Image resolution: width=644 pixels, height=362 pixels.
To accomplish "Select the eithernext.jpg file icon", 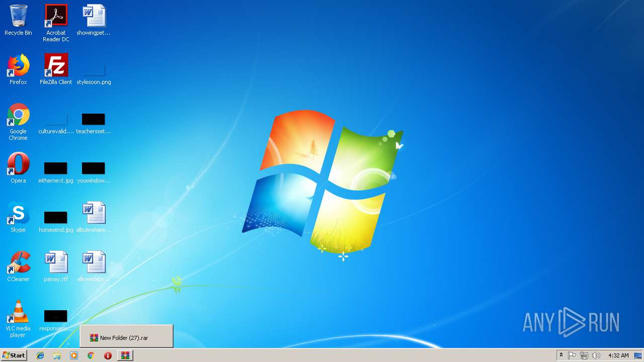I will [56, 173].
